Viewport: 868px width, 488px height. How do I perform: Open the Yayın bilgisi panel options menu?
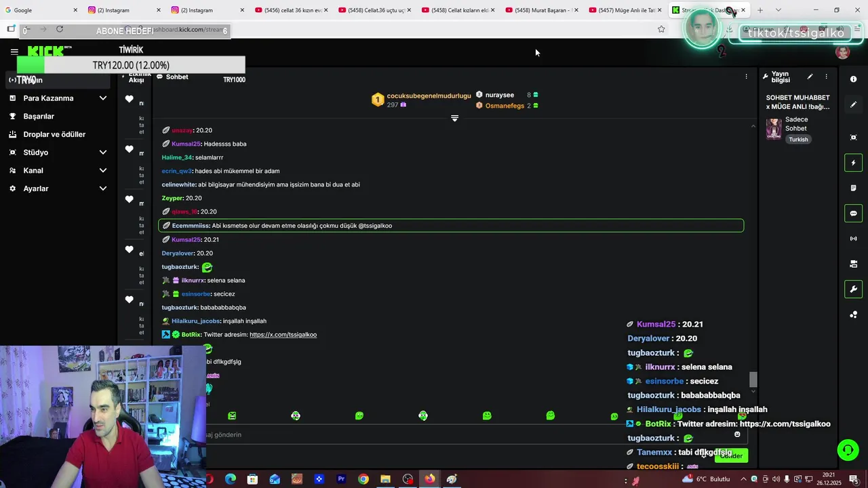click(826, 77)
